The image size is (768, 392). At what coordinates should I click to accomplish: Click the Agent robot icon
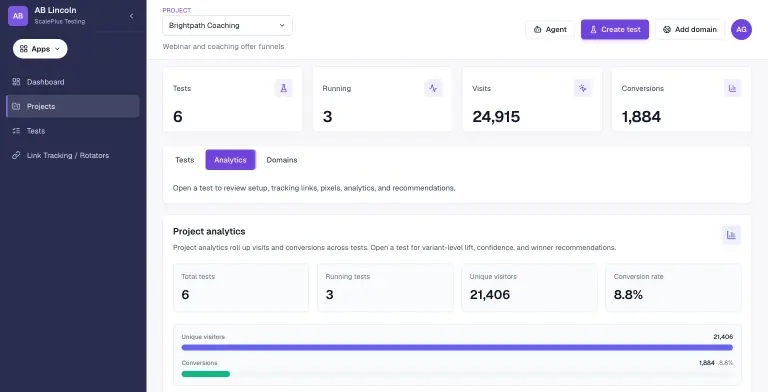537,29
